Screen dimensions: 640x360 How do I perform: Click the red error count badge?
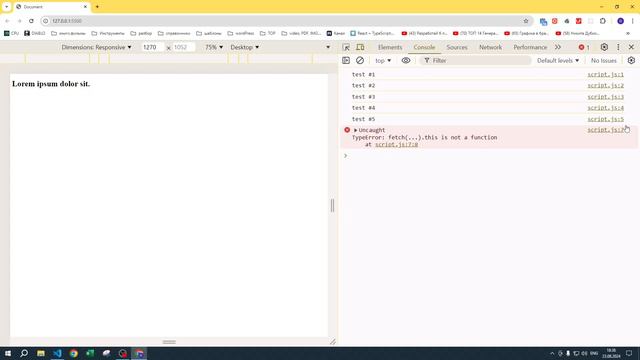[584, 47]
